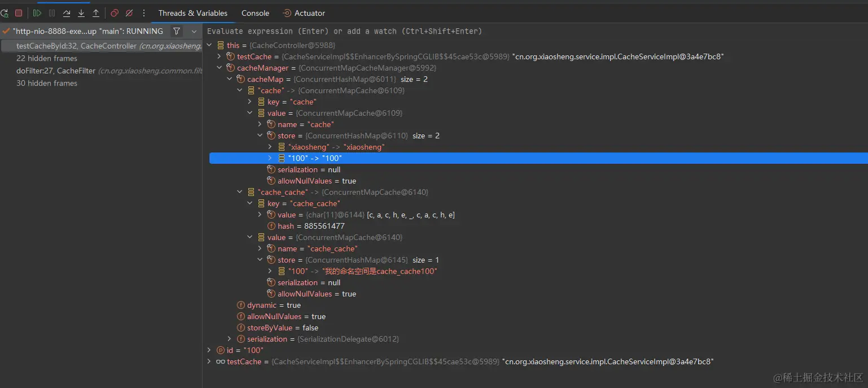Collapse the cacheManager node

(220, 68)
